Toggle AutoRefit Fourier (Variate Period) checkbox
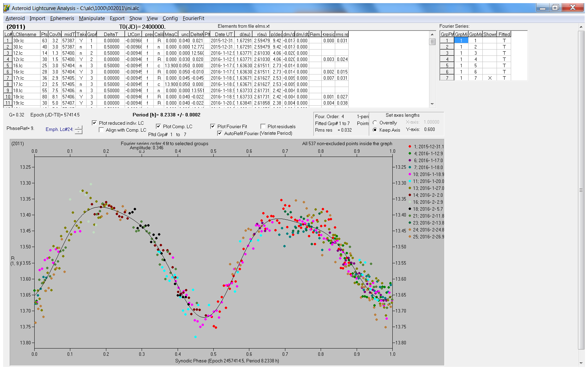Image resolution: width=588 pixels, height=370 pixels. [220, 133]
